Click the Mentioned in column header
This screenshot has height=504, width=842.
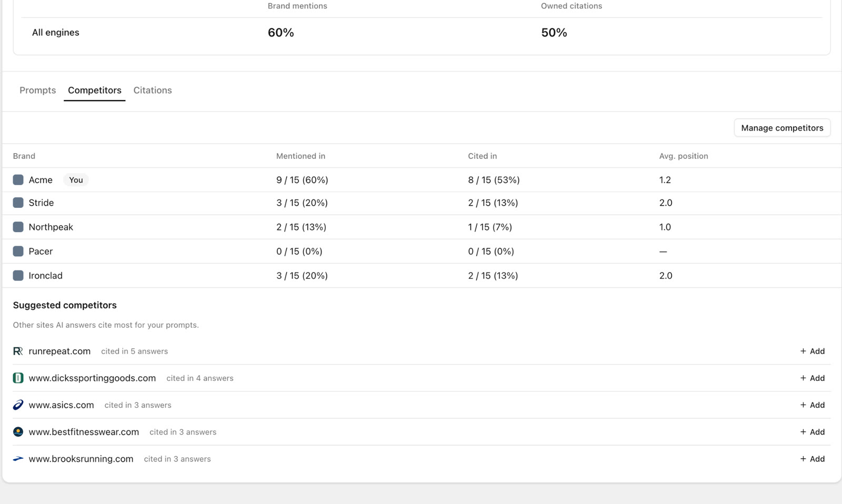pos(300,156)
